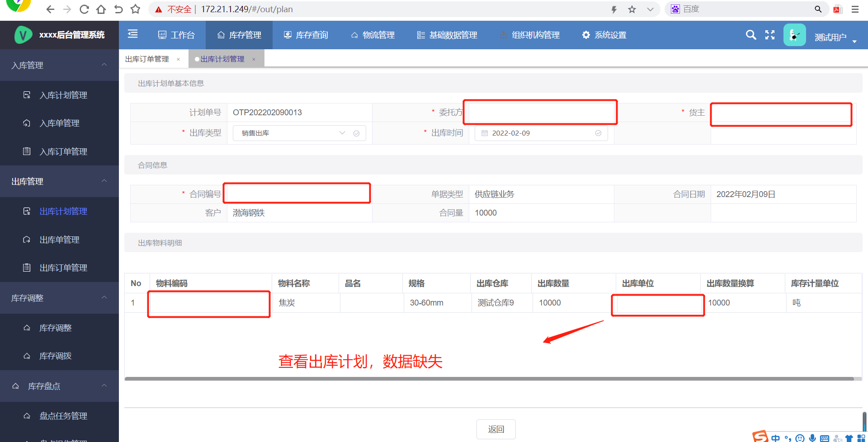
Task: Click the 出库单管理 sidebar icon
Action: pyautogui.click(x=27, y=240)
